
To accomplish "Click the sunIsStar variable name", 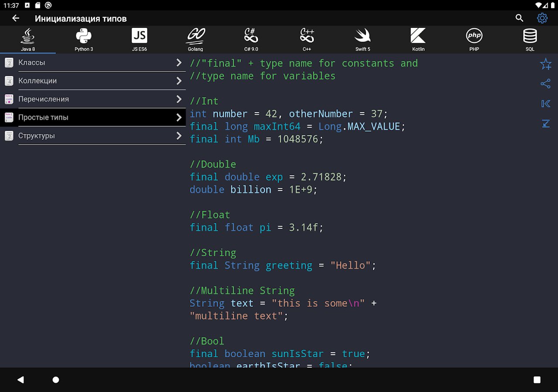I will tap(298, 354).
